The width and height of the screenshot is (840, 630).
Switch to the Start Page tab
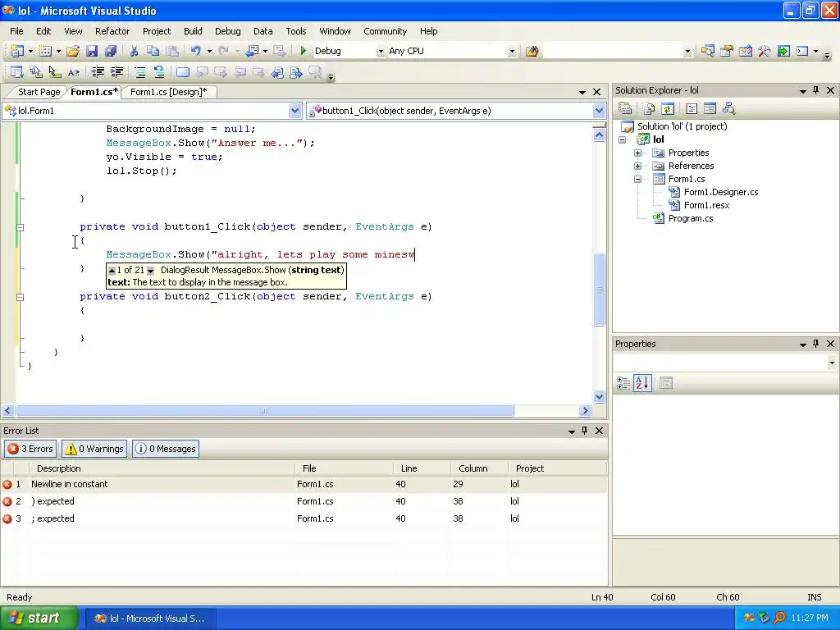[x=38, y=92]
